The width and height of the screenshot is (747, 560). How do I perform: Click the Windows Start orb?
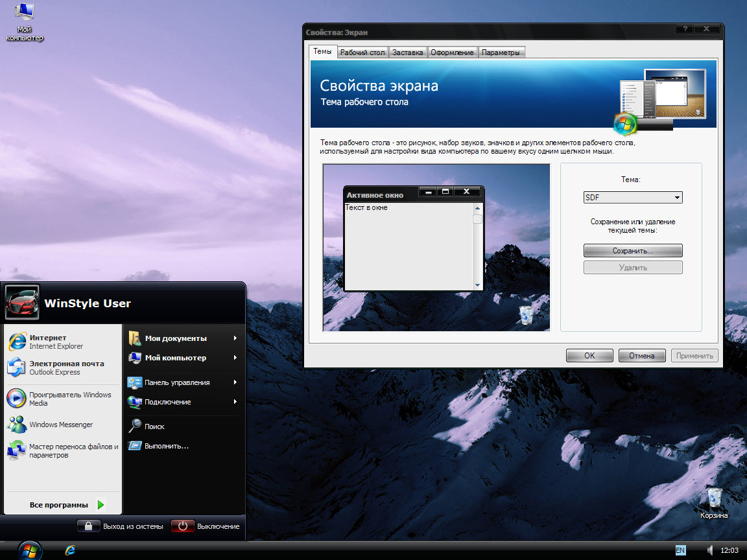point(30,550)
